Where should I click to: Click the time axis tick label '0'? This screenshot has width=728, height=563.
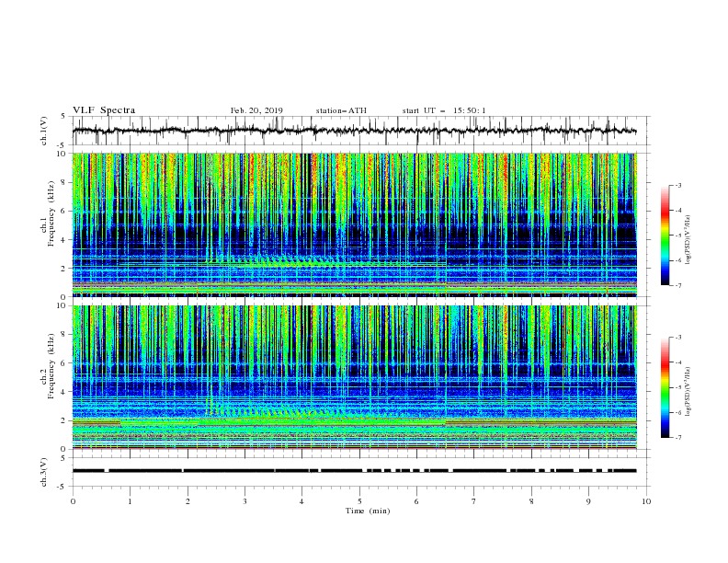73,501
